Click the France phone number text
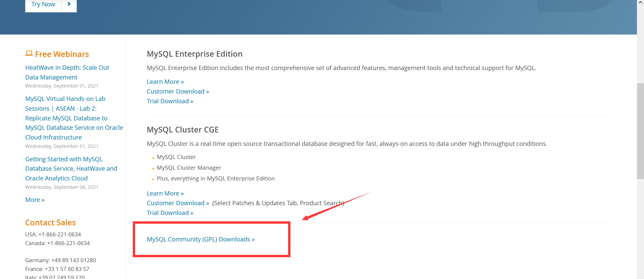 57,269
